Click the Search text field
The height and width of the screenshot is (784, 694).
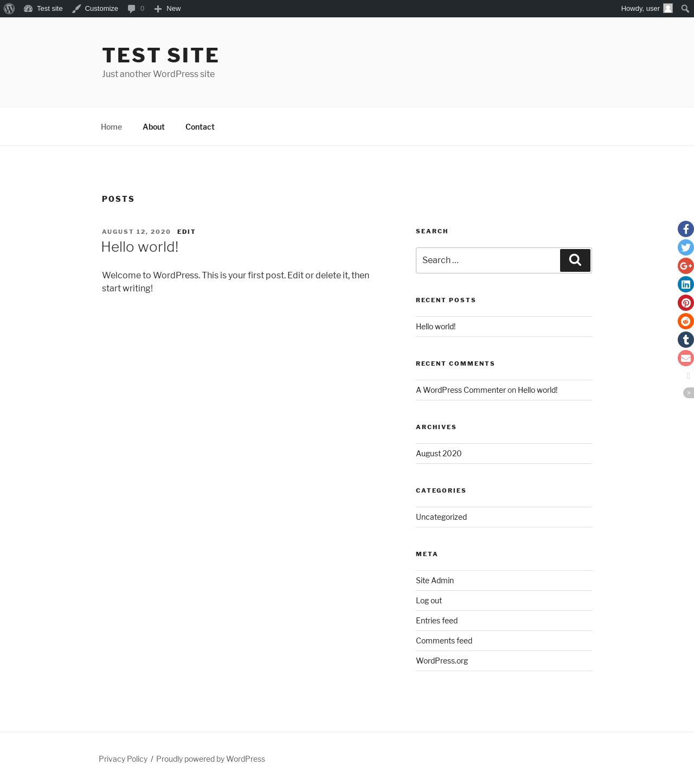point(488,260)
